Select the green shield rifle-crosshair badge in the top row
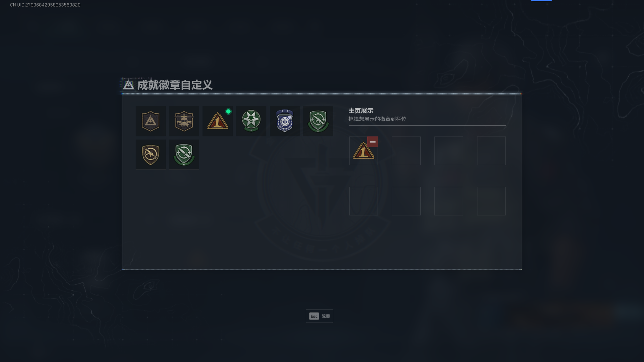644x362 pixels. [x=318, y=121]
